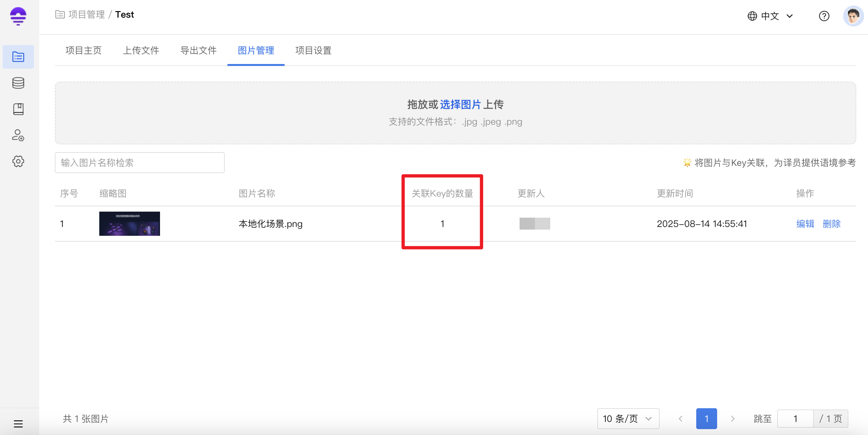Click the 操作 column header
The image size is (868, 435).
click(x=805, y=193)
